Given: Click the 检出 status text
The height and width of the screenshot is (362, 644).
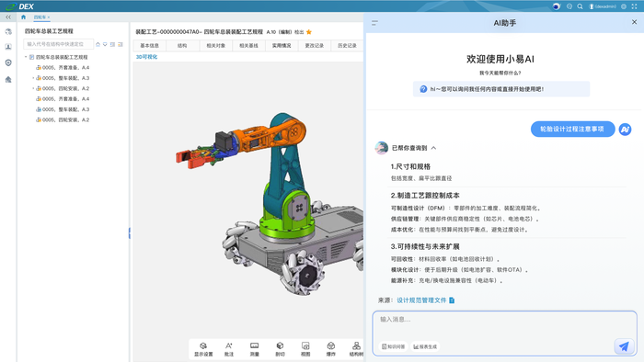Looking at the screenshot, I should pos(299,32).
